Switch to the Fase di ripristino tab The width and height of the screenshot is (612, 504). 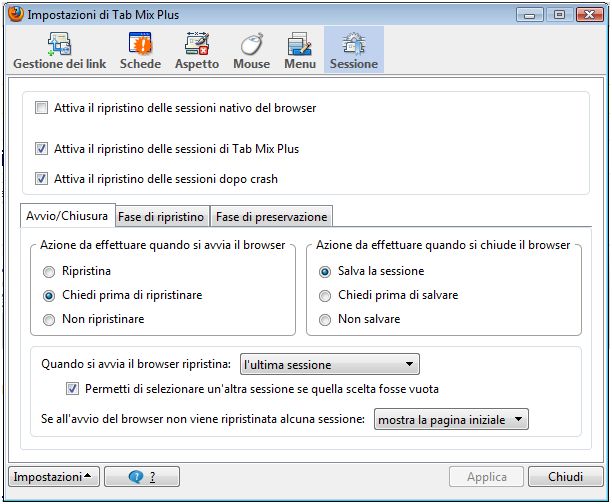pyautogui.click(x=161, y=217)
